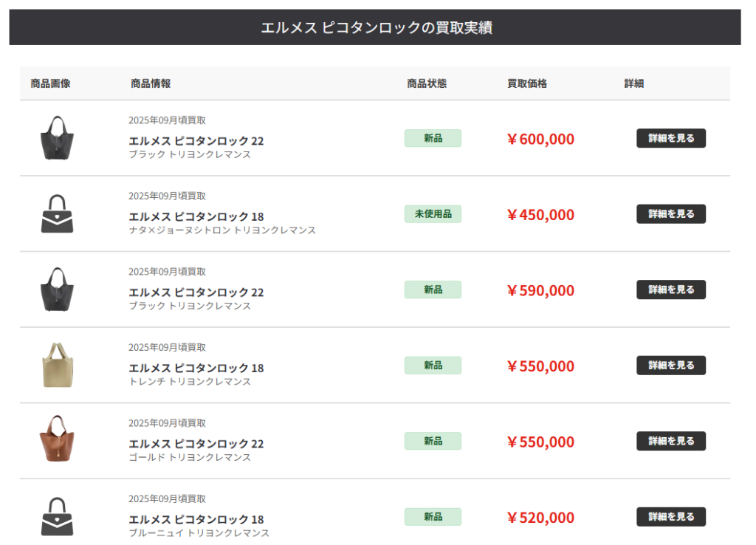Click the 2025年09月頃買取 date in the ¥520,000 row
Viewport: 756px width, 545px height.
(168, 499)
